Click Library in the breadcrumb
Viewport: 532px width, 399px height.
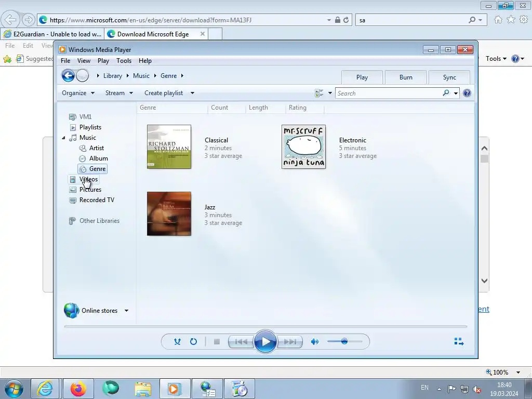(x=113, y=76)
